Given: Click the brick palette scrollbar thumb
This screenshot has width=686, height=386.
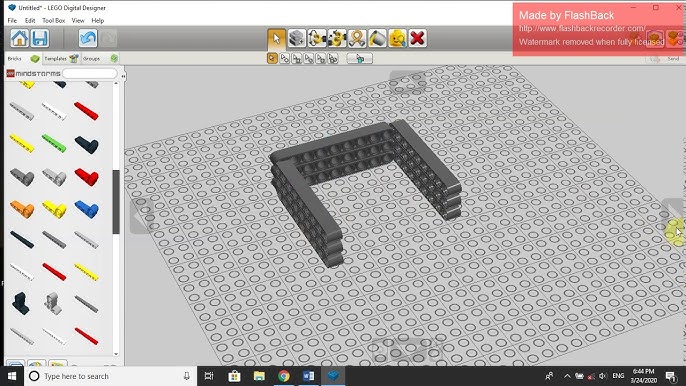Looking at the screenshot, I should 116,202.
